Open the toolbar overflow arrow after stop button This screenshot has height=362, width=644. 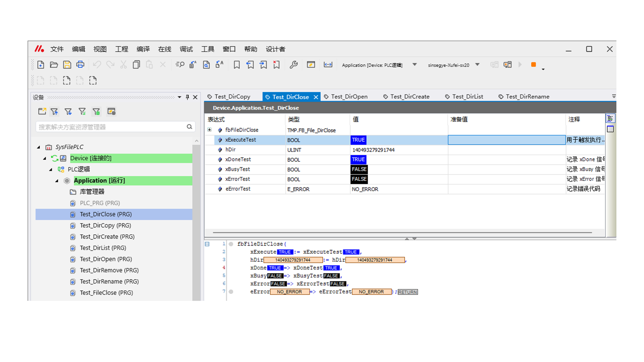click(x=543, y=69)
